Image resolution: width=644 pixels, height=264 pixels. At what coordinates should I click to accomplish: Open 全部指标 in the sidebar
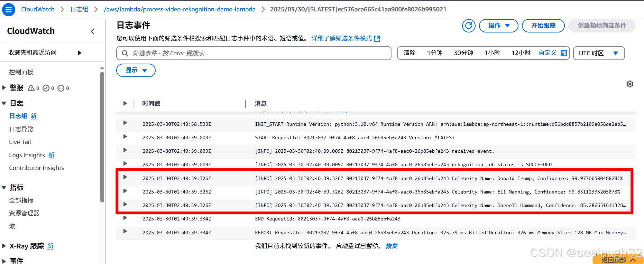coord(21,200)
